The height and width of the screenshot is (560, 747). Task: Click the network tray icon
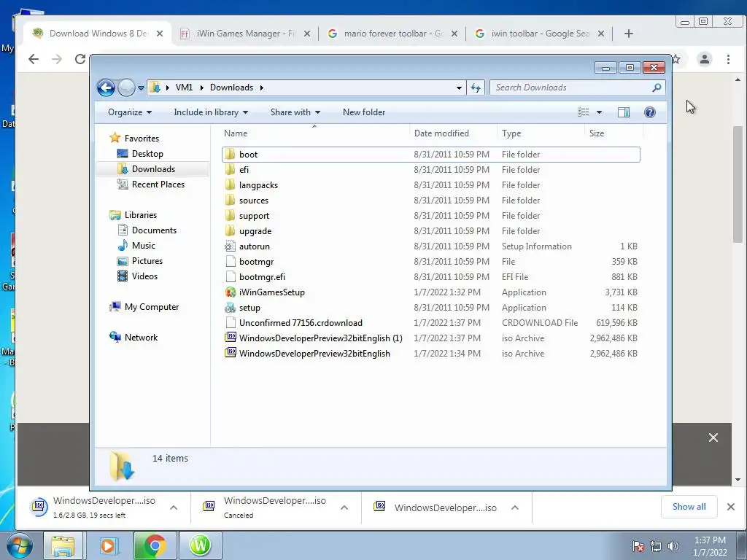click(x=656, y=546)
